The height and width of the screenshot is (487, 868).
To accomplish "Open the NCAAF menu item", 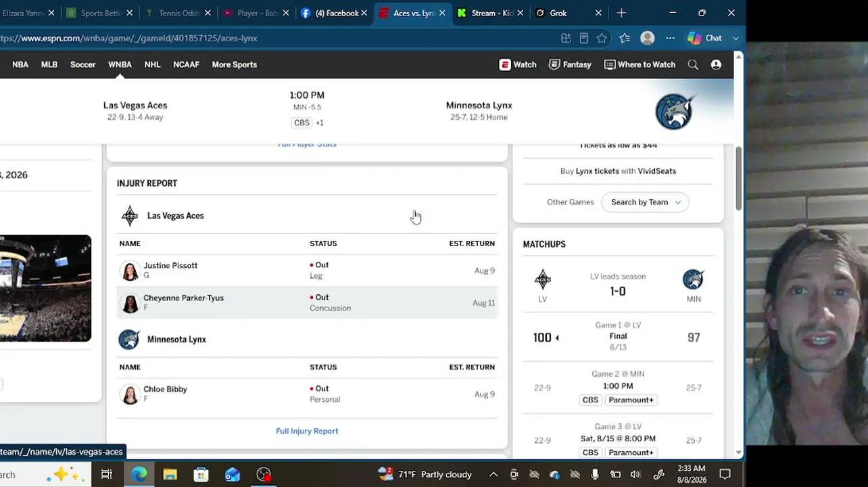I will tap(186, 65).
